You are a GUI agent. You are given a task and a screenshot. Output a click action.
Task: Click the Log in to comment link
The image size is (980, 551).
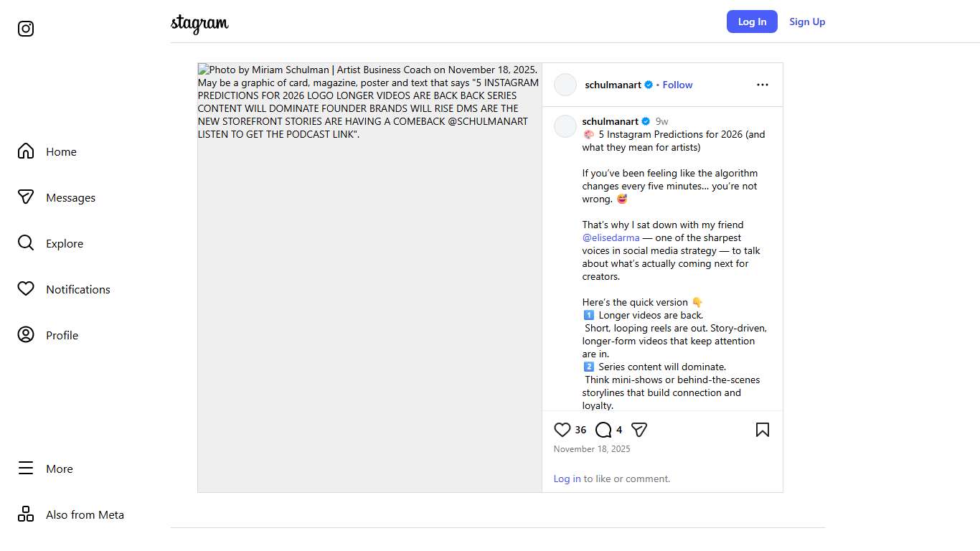pos(567,479)
